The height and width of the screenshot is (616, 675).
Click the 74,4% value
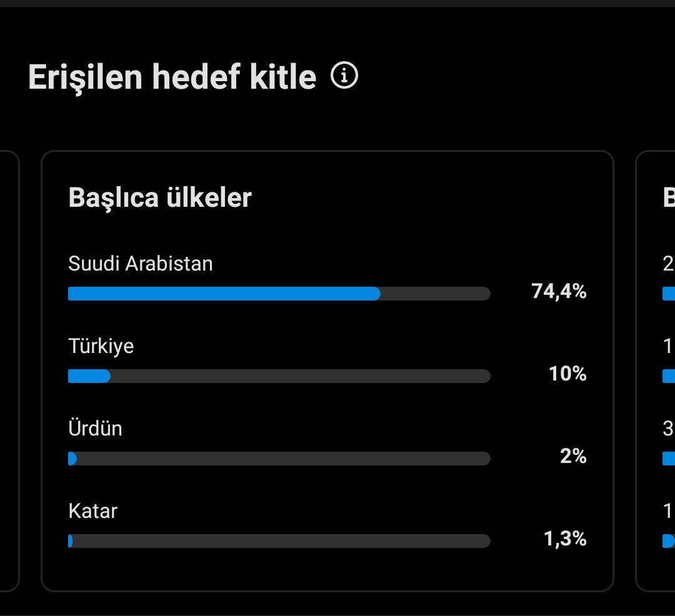point(559,292)
